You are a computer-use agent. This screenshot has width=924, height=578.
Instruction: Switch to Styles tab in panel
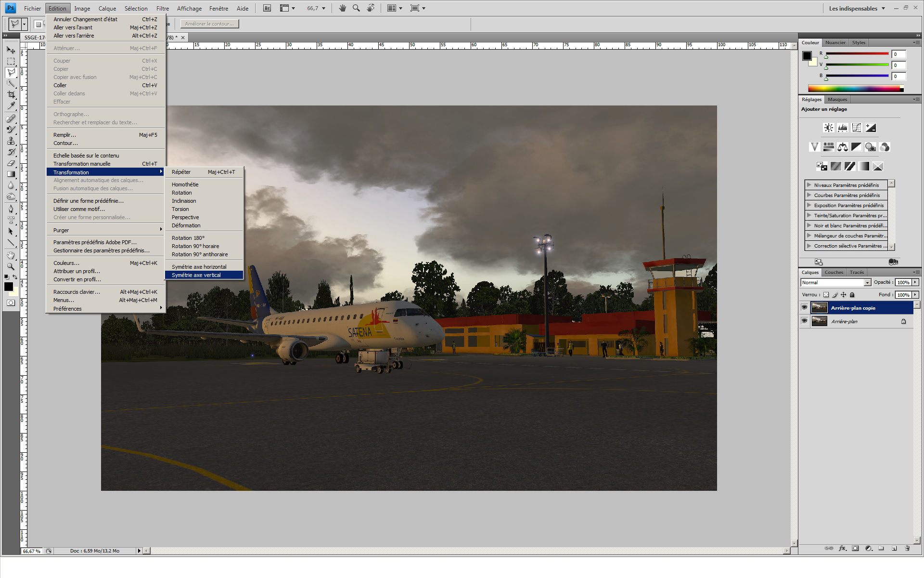859,42
